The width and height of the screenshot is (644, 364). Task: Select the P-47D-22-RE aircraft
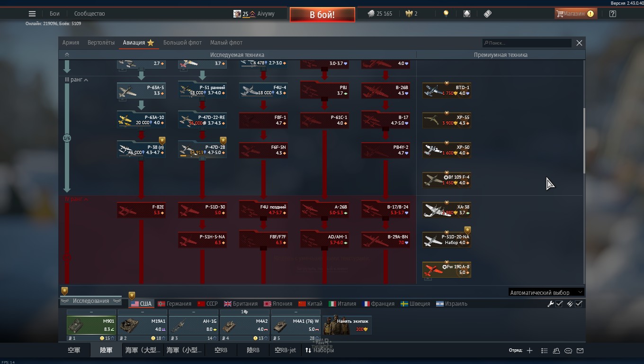[202, 120]
